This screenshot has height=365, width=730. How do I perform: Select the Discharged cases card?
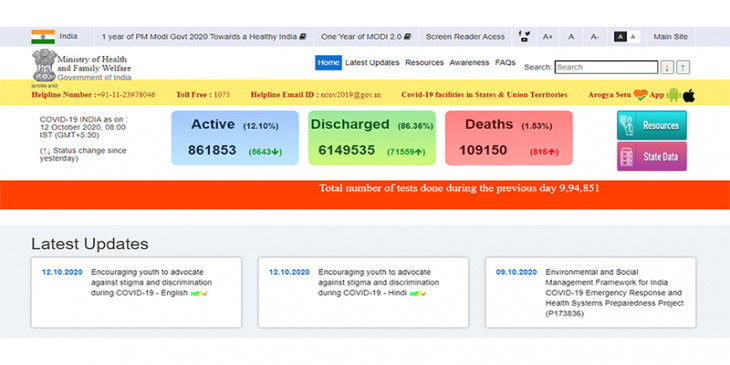(x=372, y=138)
